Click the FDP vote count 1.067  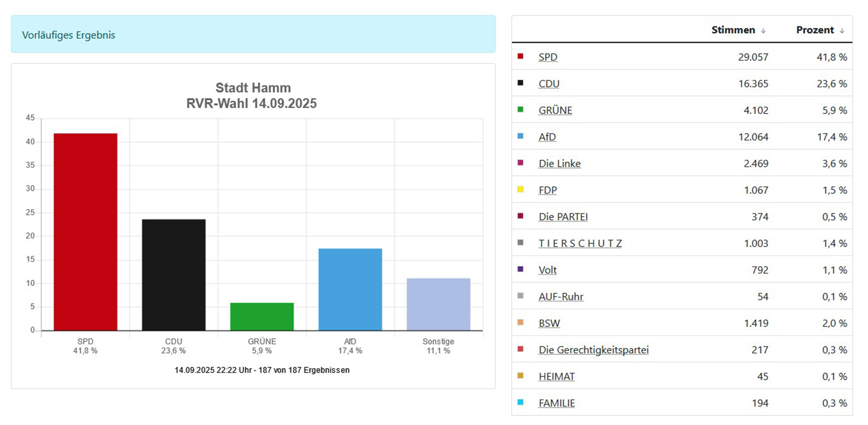(756, 190)
